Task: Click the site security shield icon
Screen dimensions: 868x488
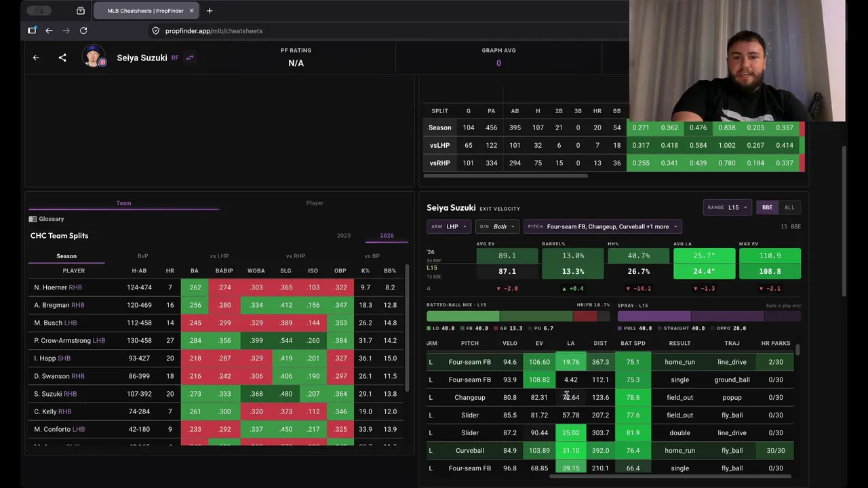Action: click(x=155, y=30)
